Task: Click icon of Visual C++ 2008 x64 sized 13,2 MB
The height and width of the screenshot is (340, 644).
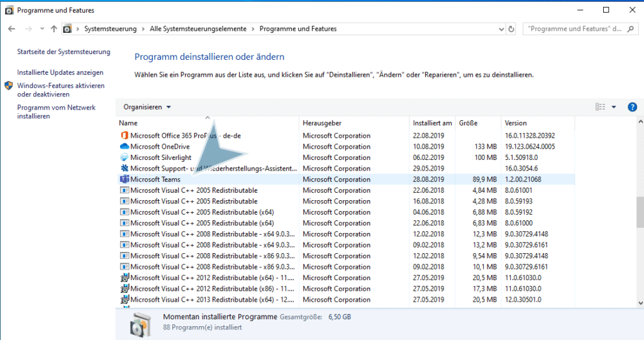Action: point(124,245)
